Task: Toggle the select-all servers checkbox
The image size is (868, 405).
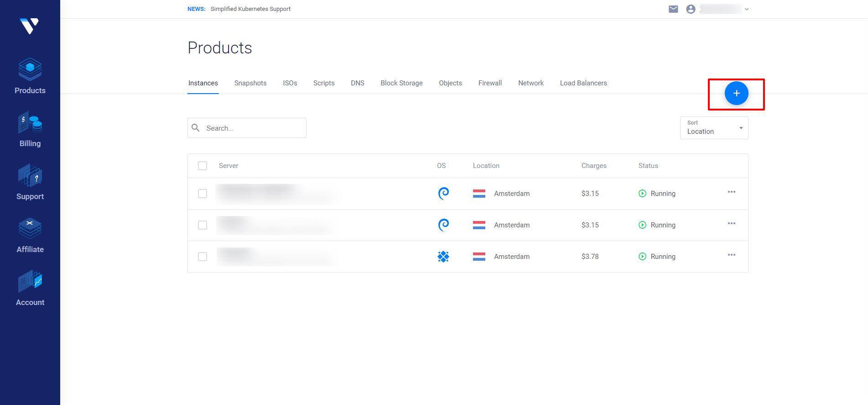Action: tap(203, 166)
